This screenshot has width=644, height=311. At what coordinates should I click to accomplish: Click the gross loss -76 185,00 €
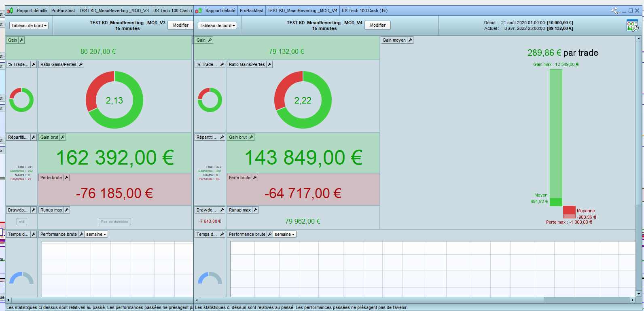(x=114, y=193)
